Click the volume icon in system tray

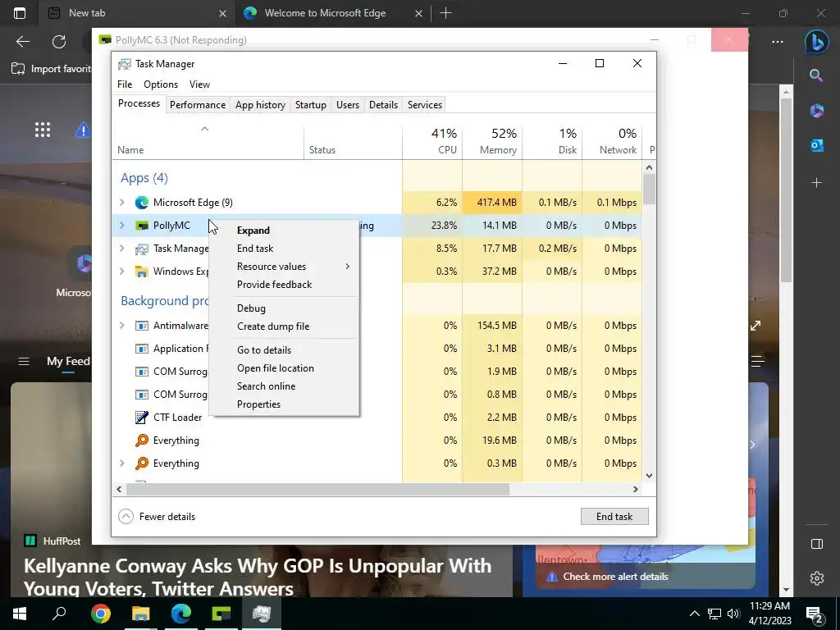point(733,614)
